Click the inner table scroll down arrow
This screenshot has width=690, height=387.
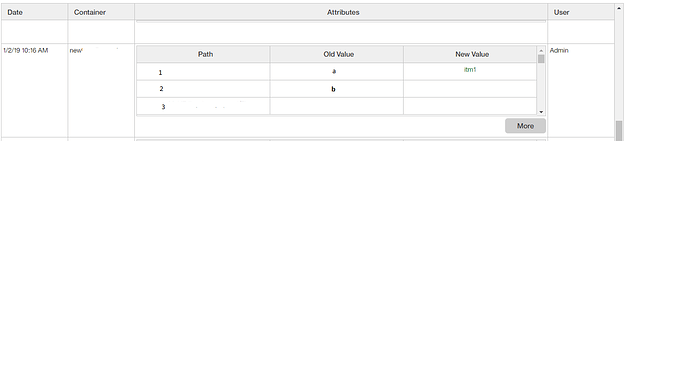pyautogui.click(x=541, y=112)
